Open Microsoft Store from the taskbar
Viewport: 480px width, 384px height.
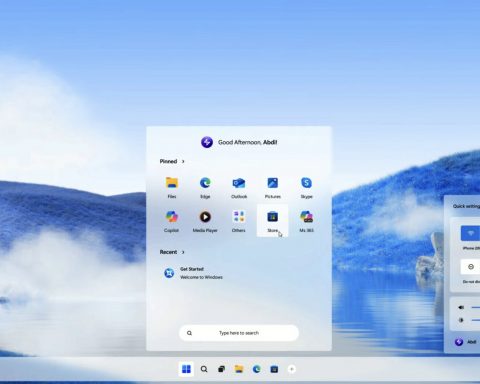tap(274, 369)
